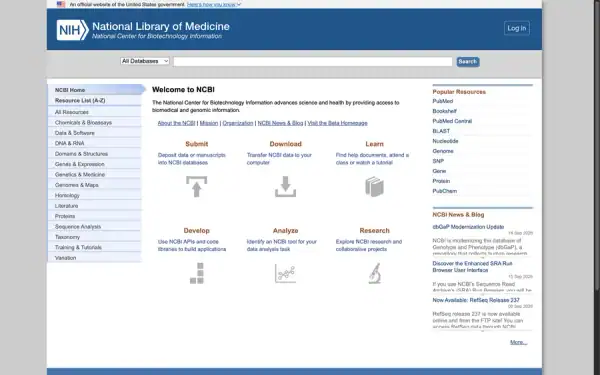Screen dimensions: 600x375
Task: Click the search text field
Action: (313, 62)
